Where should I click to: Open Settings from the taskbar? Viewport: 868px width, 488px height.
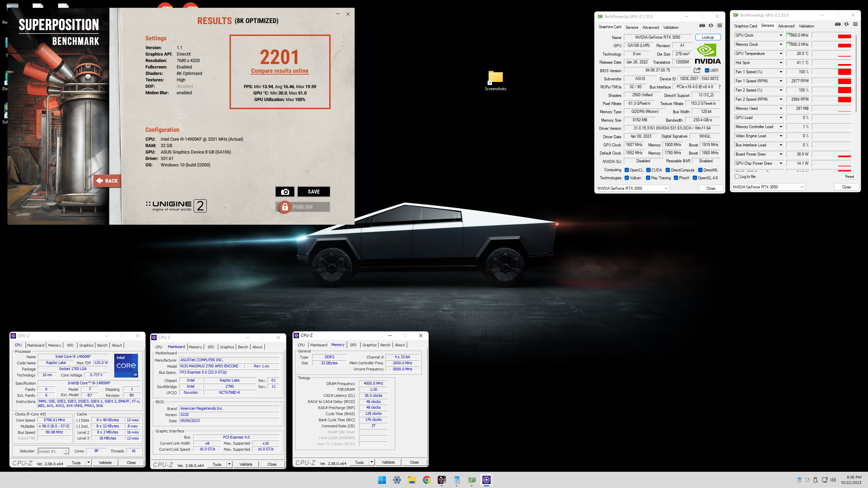click(397, 480)
